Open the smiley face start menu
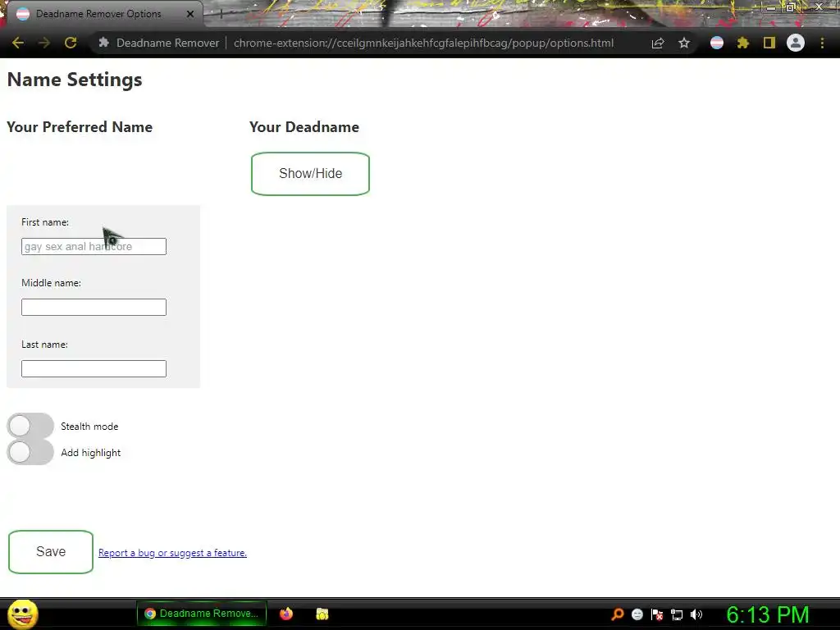This screenshot has height=630, width=840. click(x=22, y=614)
